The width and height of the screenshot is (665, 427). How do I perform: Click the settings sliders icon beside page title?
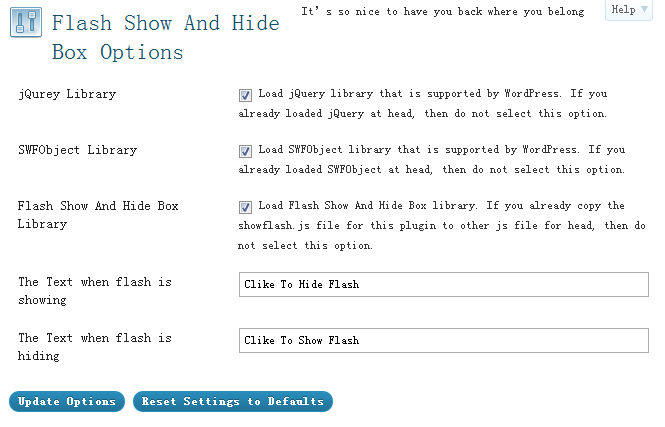point(26,22)
